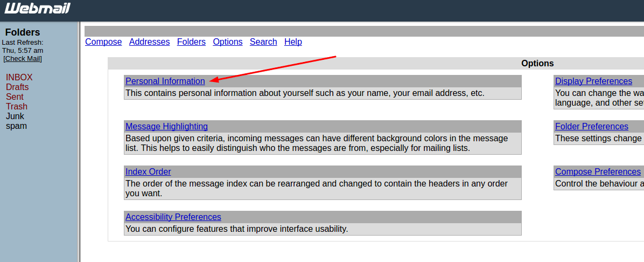Image resolution: width=644 pixels, height=262 pixels.
Task: Open Accessibility Preferences
Action: (x=173, y=217)
